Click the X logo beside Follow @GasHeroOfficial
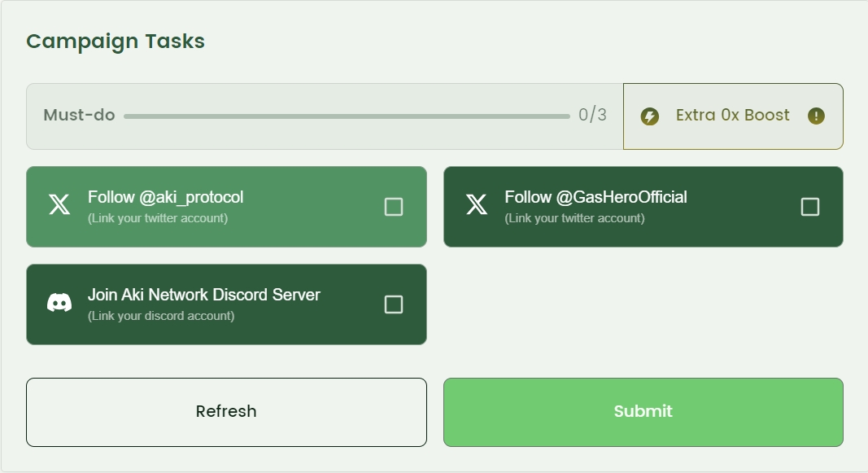The width and height of the screenshot is (868, 473). click(476, 204)
